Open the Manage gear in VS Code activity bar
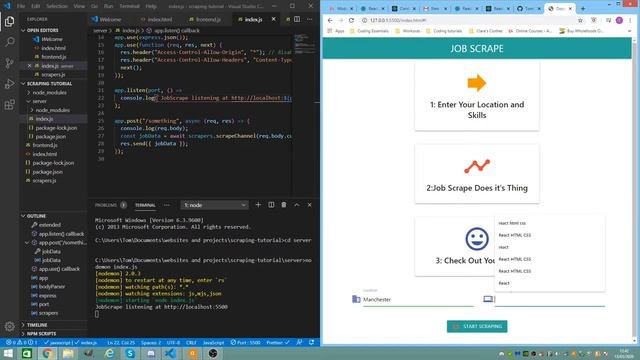 [x=9, y=326]
